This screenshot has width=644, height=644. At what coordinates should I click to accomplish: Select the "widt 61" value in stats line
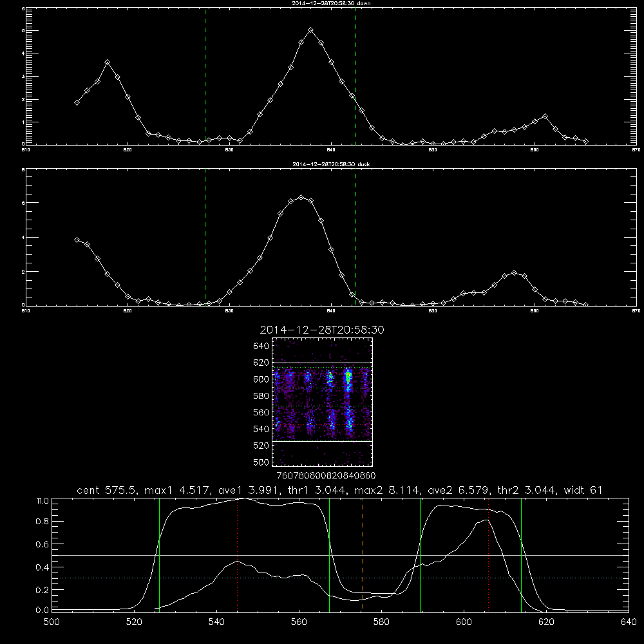click(x=583, y=490)
